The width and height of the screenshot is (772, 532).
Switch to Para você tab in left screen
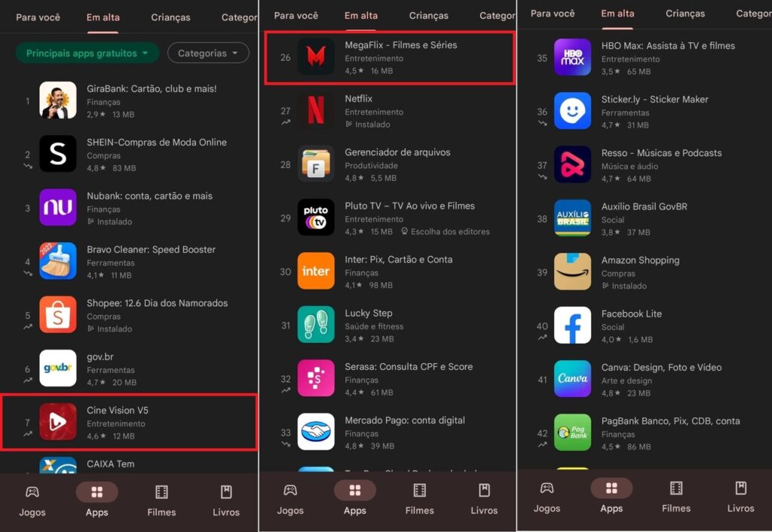pyautogui.click(x=38, y=17)
